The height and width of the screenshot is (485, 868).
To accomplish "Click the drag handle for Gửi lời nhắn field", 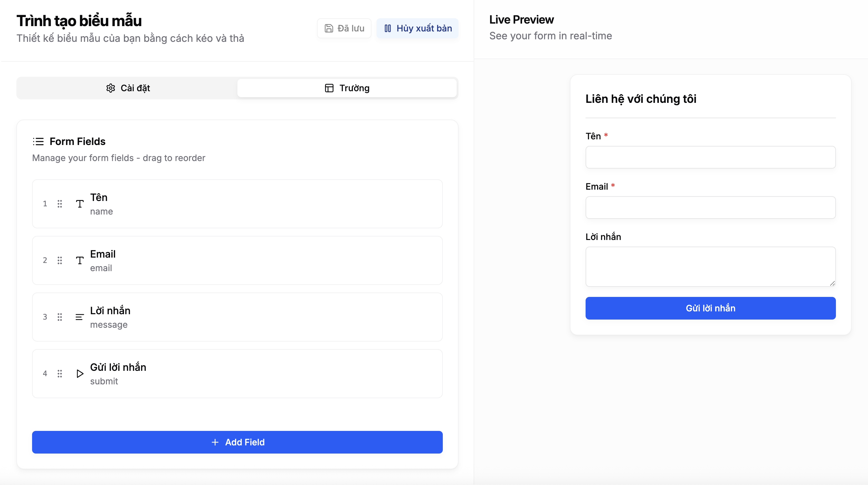I will pos(60,373).
